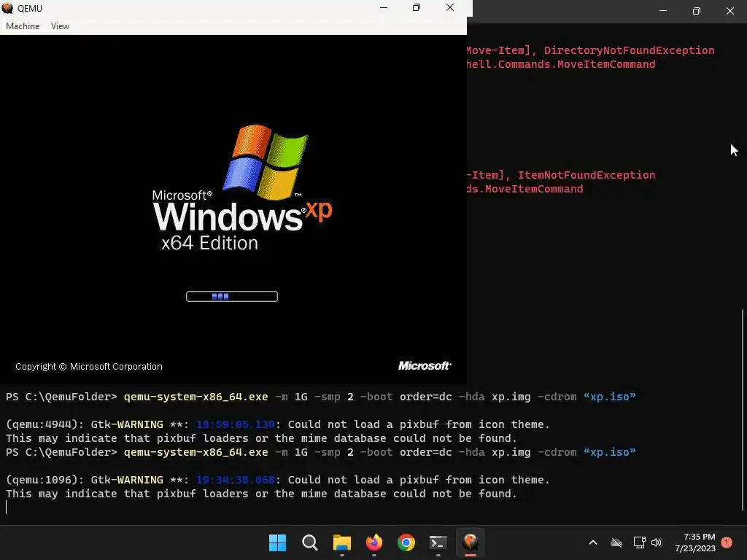Open taskbar Search
Image resolution: width=747 pixels, height=560 pixels.
tap(309, 542)
